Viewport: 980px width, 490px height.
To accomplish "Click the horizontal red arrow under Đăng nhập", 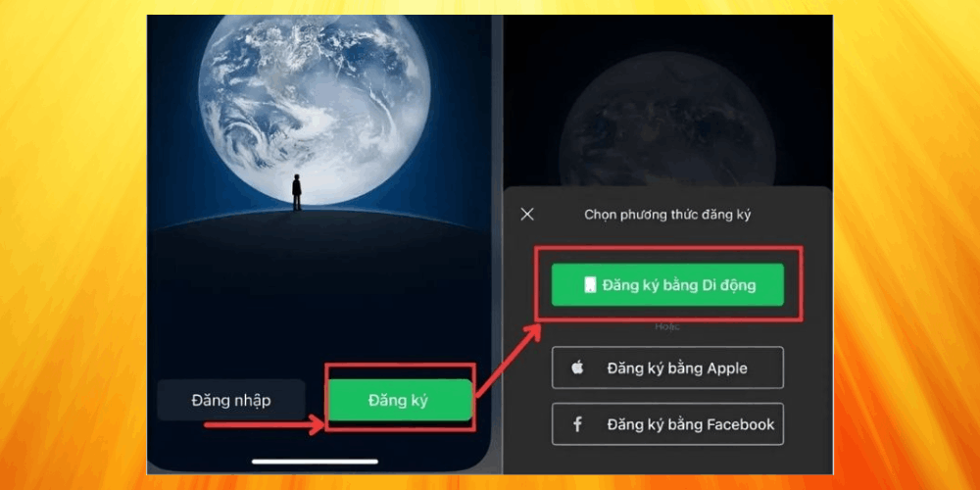I will [265, 425].
